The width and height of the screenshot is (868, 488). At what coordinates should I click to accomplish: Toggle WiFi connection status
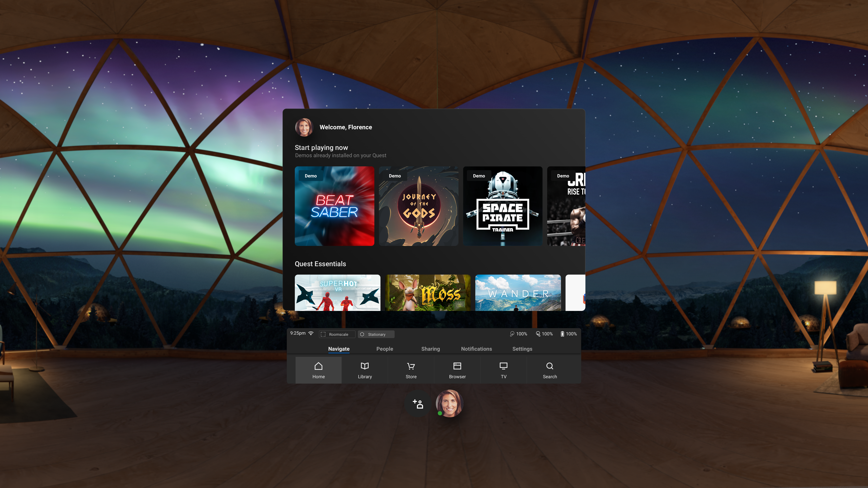coord(311,333)
